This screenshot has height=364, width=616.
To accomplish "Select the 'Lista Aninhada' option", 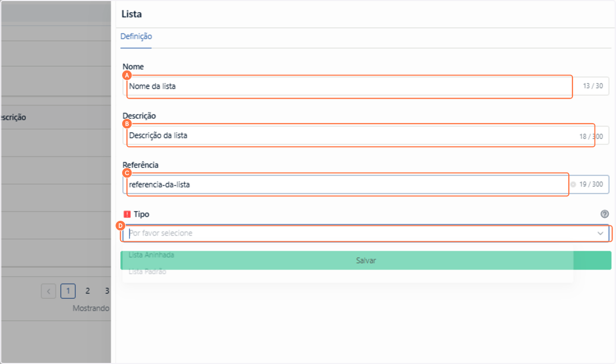I will click(152, 255).
